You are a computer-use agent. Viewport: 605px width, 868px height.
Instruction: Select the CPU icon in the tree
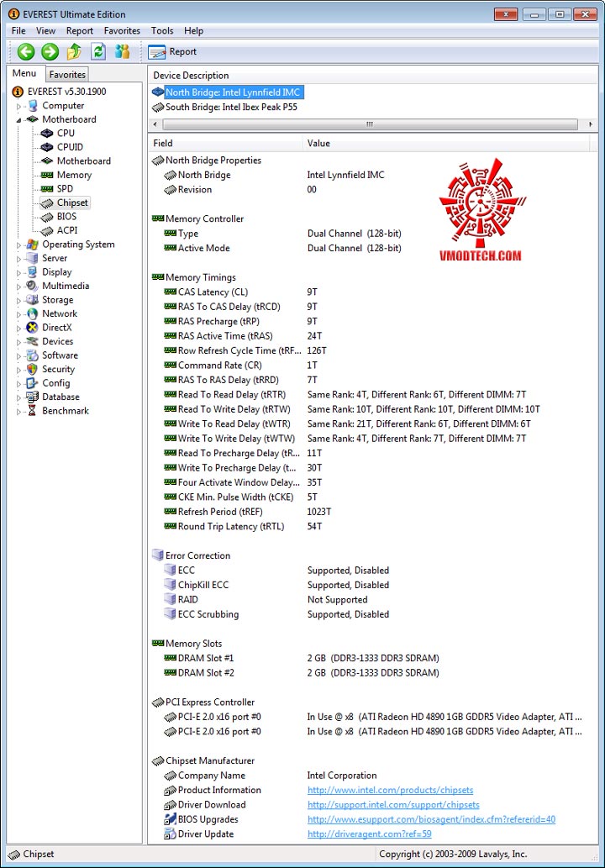coord(47,134)
